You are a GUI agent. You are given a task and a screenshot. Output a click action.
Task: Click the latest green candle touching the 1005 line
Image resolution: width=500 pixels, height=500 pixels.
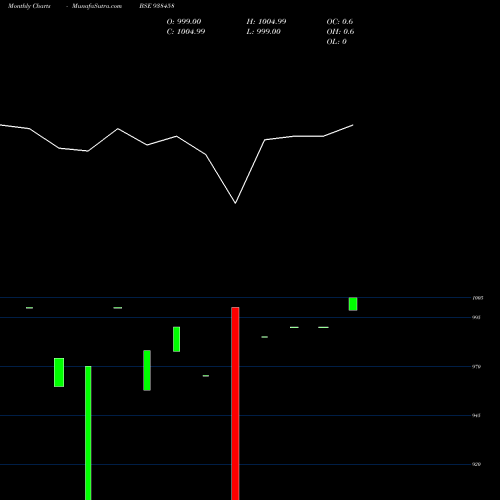[353, 304]
